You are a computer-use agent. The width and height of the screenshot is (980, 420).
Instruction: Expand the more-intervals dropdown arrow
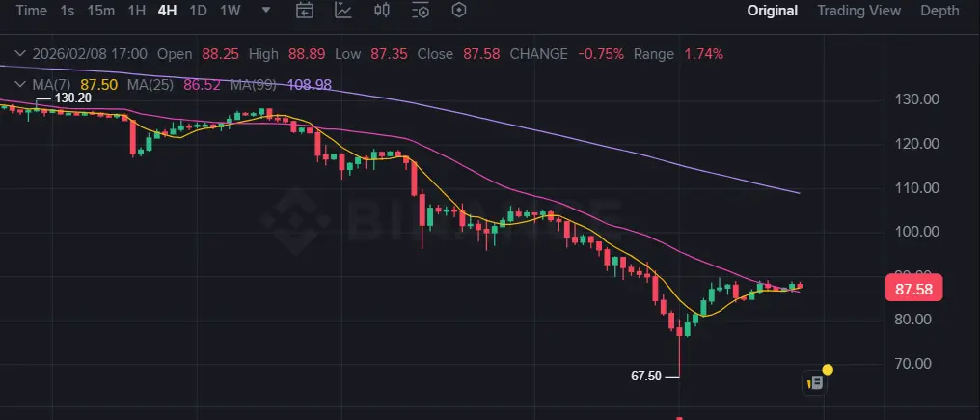266,10
